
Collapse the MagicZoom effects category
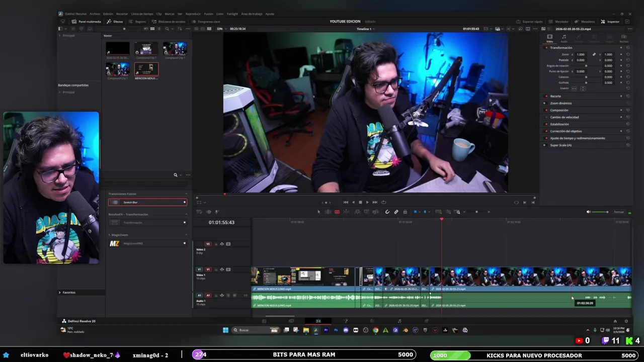186,235
